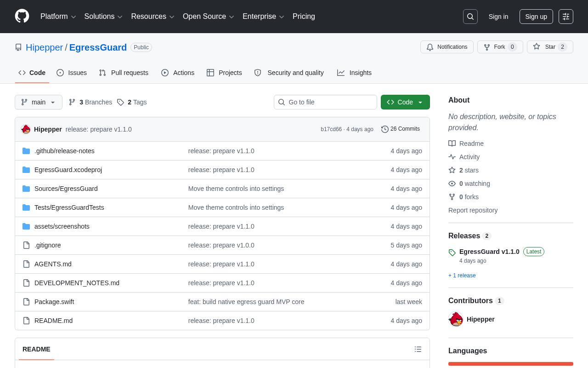The image size is (588, 368).
Task: Star the EgressGuard repository
Action: tap(550, 47)
